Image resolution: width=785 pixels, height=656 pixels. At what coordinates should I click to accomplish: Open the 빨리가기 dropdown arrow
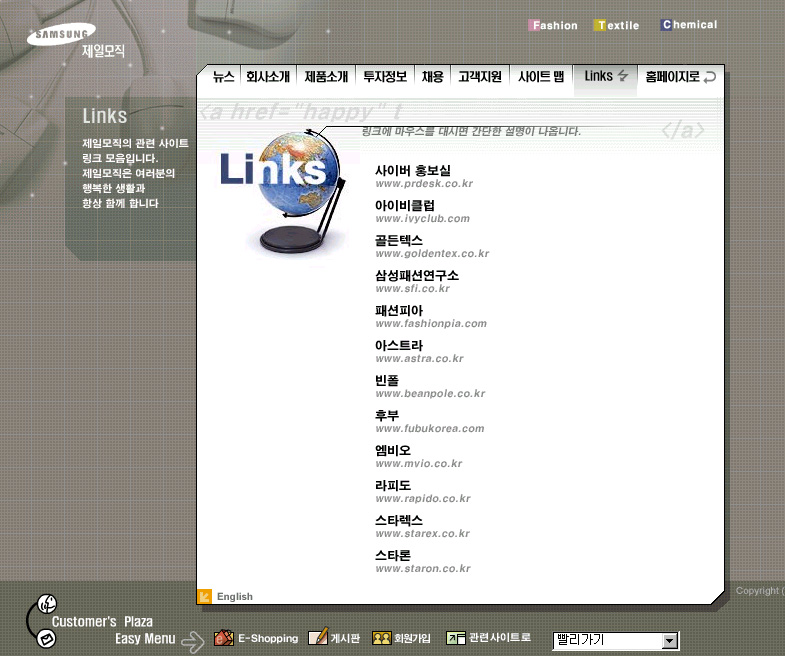669,640
